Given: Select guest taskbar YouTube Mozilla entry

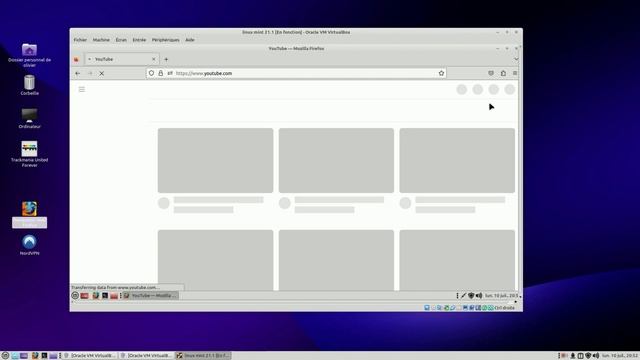Looking at the screenshot, I should pos(151,296).
